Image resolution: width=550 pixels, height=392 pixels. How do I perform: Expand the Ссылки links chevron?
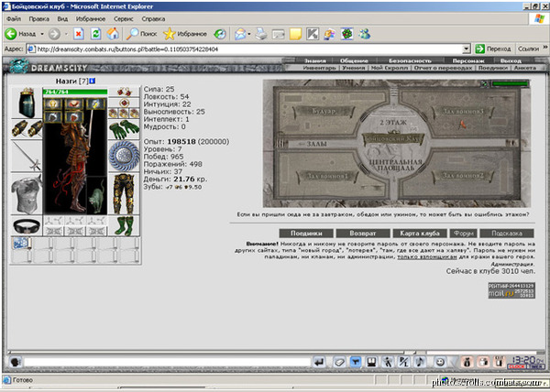coord(545,48)
